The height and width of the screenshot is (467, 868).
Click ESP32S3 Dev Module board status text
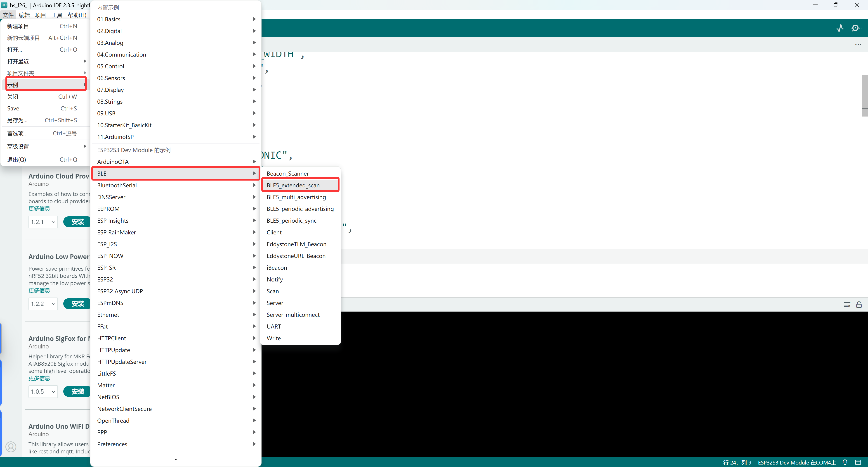point(797,462)
